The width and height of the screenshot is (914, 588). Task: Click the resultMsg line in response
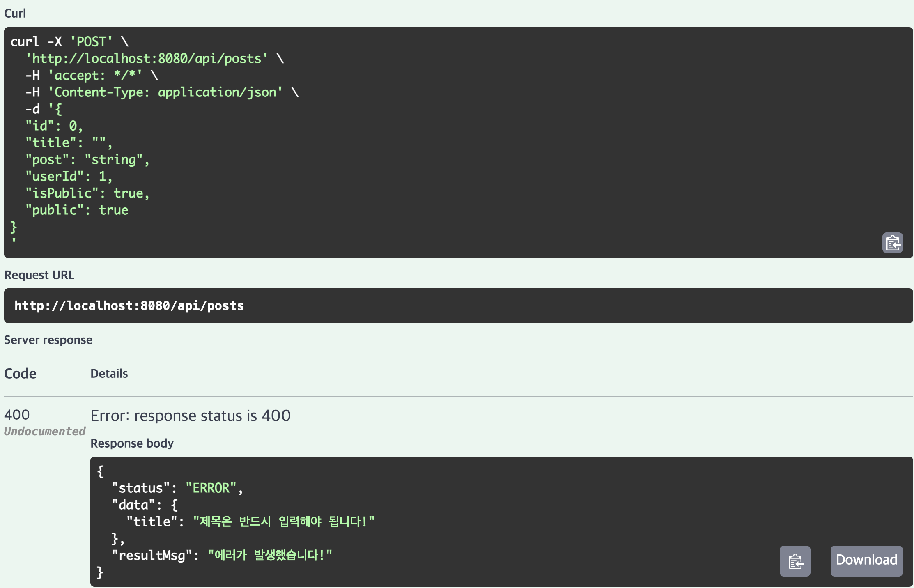point(221,556)
